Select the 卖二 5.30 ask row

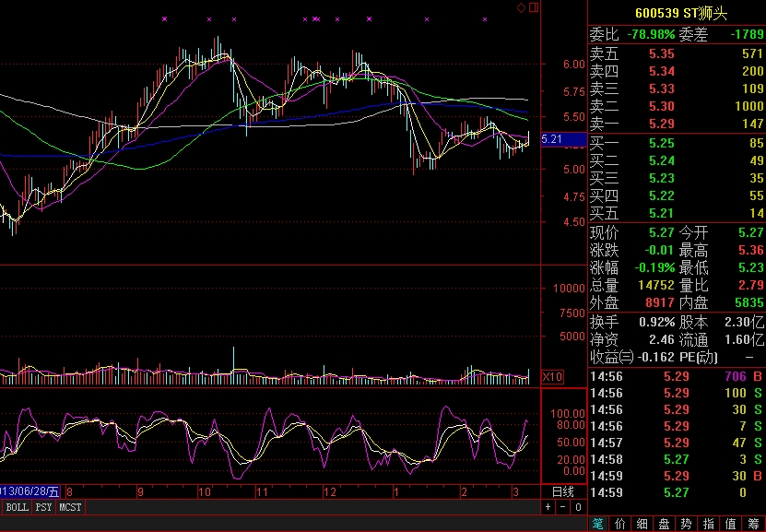(x=677, y=106)
